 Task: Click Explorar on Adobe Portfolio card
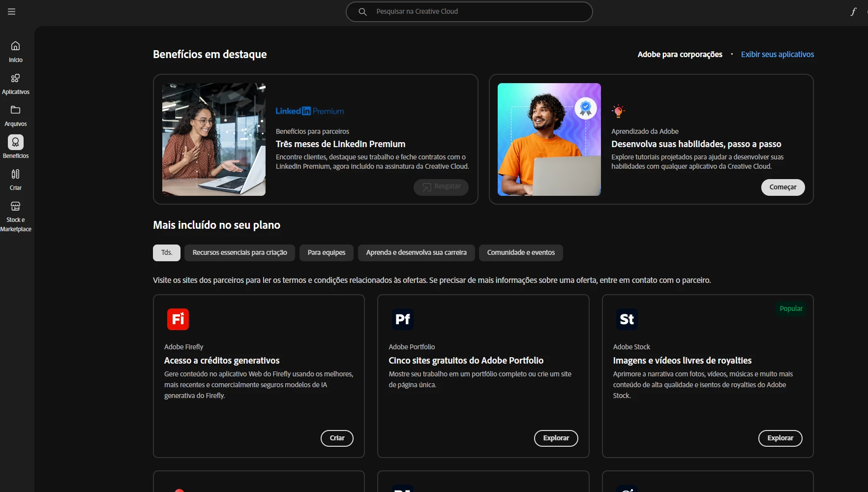(x=556, y=438)
